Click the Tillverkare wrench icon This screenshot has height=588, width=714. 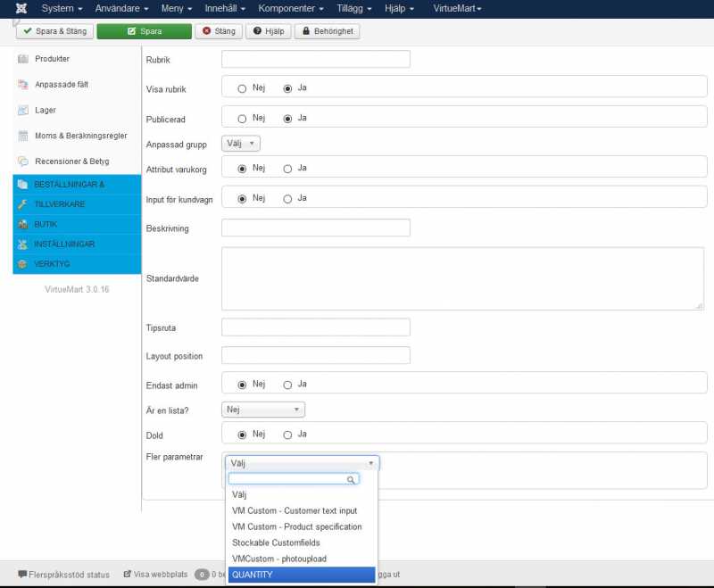22,204
